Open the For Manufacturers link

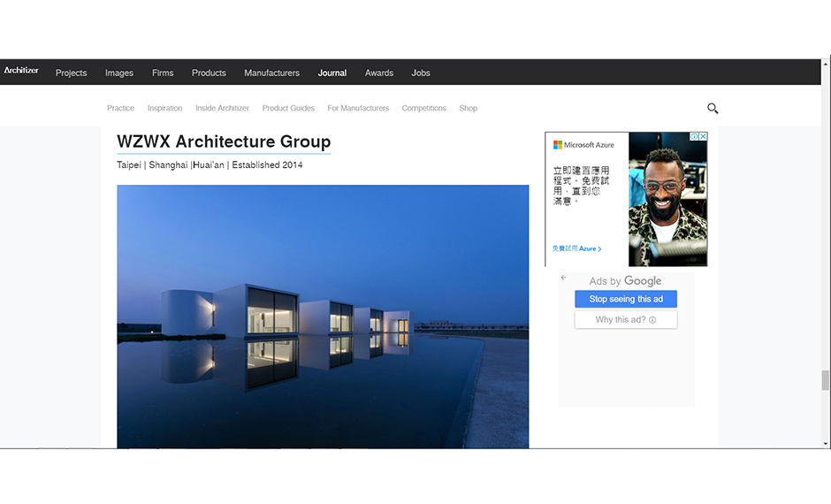358,108
